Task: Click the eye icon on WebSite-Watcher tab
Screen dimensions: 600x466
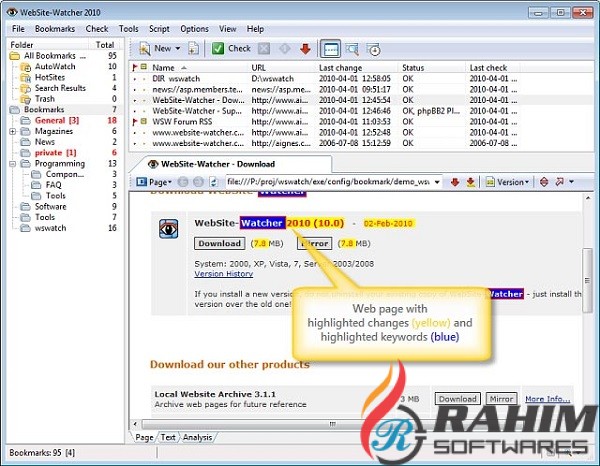Action: [x=153, y=164]
